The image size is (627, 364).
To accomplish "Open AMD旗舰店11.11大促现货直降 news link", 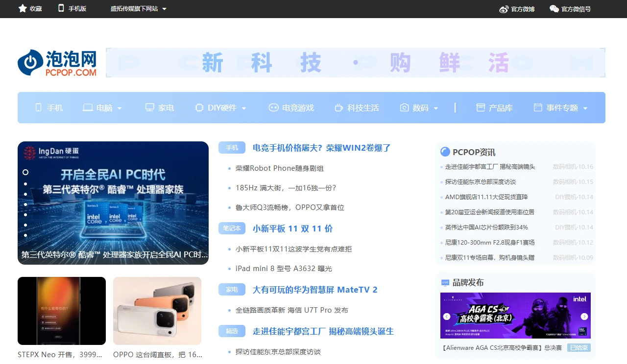I will coord(486,197).
